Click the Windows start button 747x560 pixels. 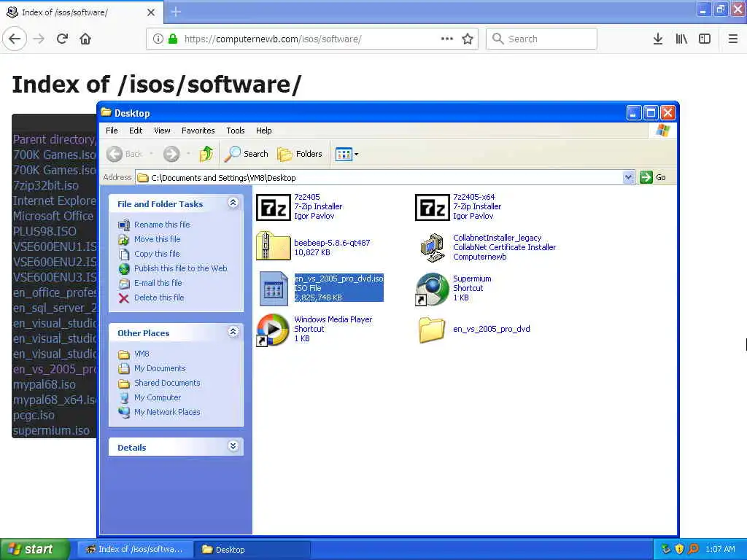coord(35,550)
